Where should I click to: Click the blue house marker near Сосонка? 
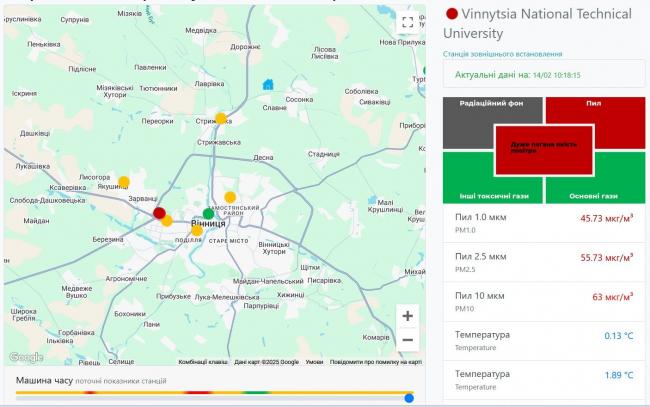click(x=268, y=85)
